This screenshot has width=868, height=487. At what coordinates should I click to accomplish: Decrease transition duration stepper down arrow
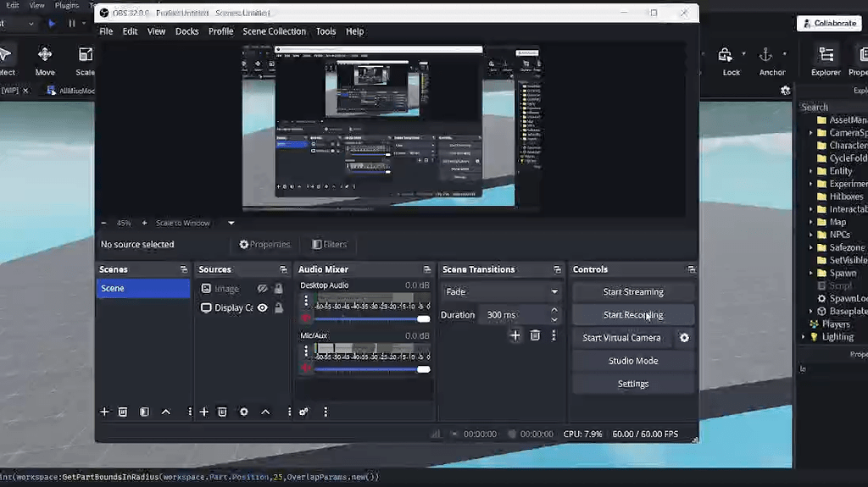tap(554, 319)
